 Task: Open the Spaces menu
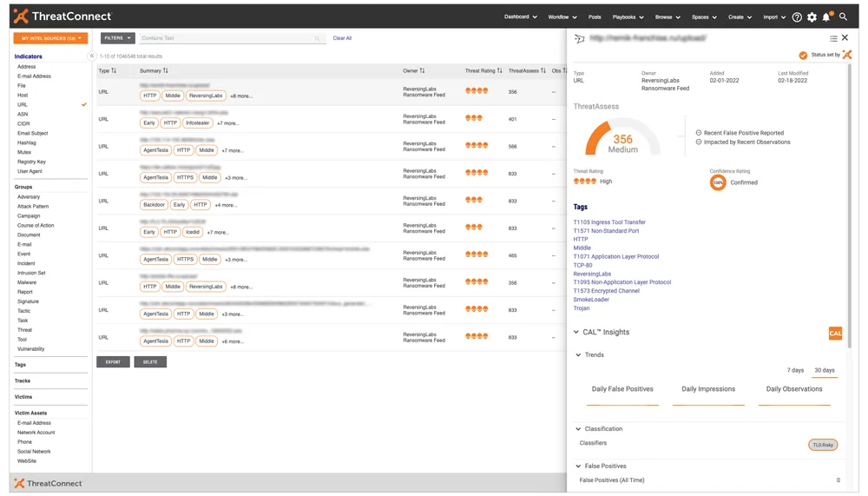704,17
